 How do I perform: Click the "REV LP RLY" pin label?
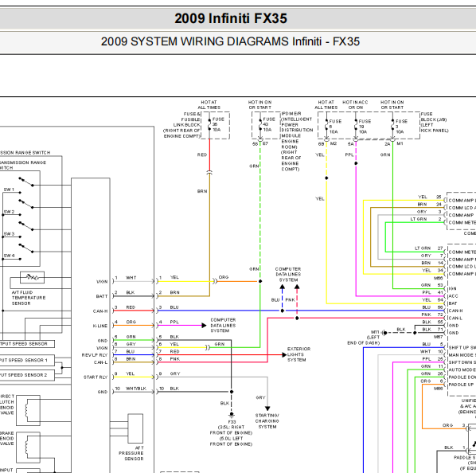[x=95, y=355]
